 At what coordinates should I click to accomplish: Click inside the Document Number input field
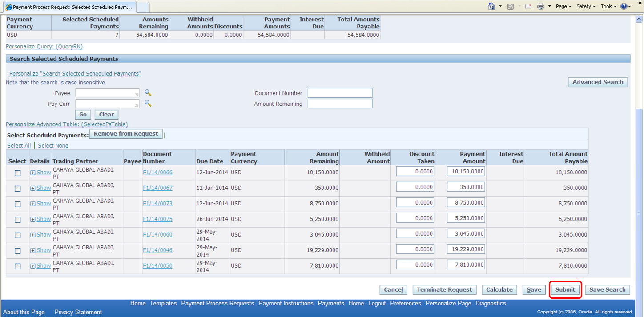339,93
